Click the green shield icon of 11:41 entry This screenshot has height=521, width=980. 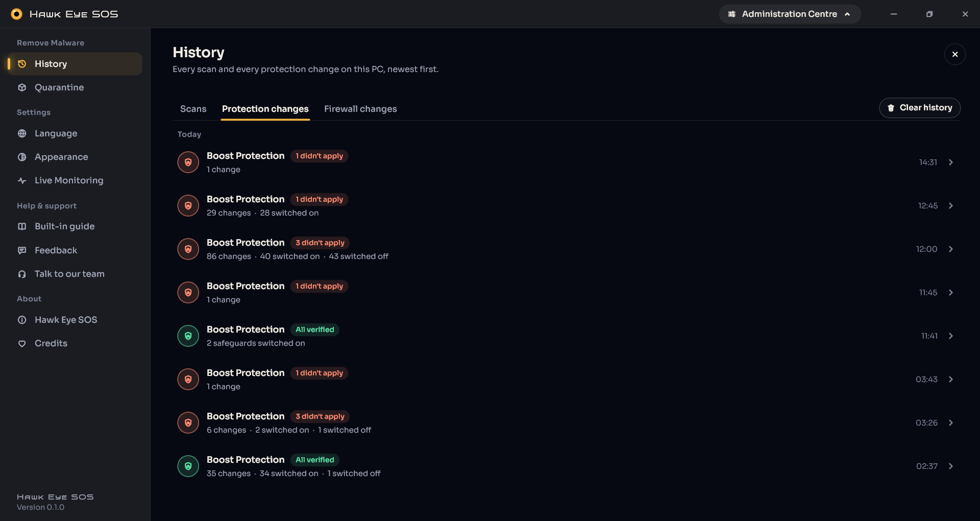[188, 336]
